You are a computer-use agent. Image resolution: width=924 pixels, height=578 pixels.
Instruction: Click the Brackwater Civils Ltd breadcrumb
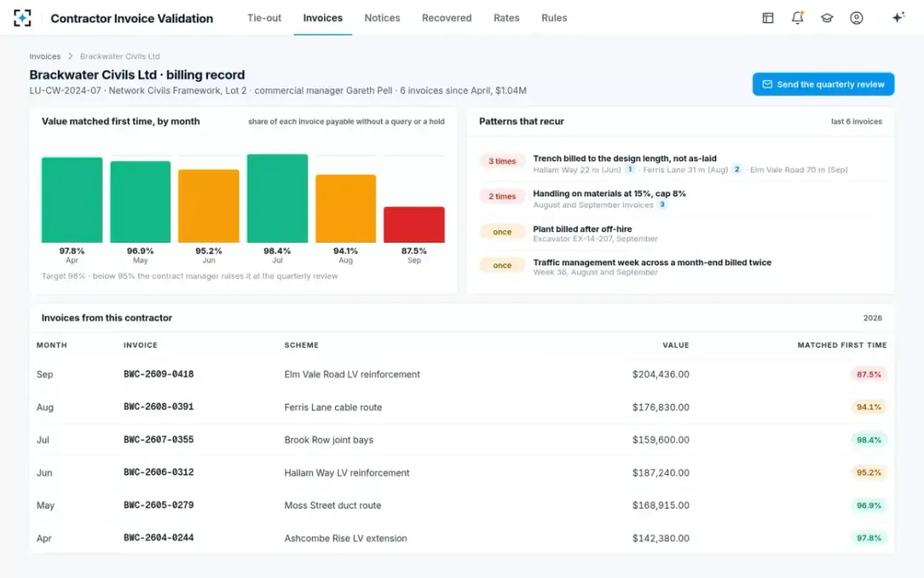click(x=120, y=56)
